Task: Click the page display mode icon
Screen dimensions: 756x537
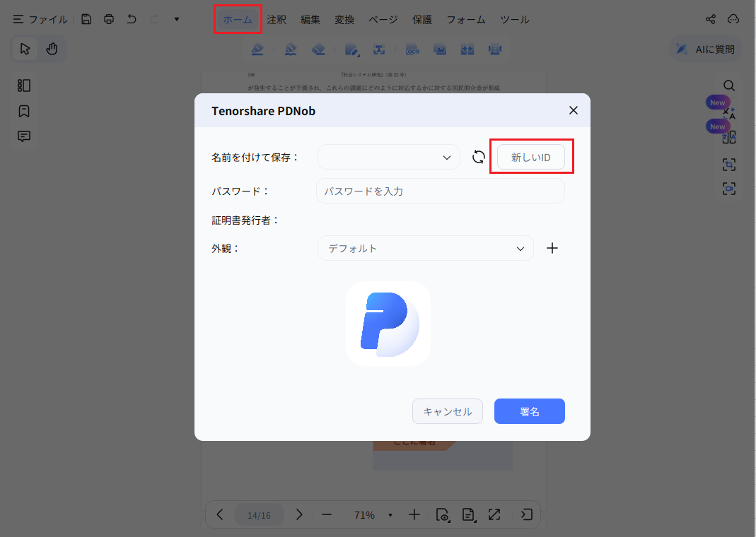Action: point(468,515)
